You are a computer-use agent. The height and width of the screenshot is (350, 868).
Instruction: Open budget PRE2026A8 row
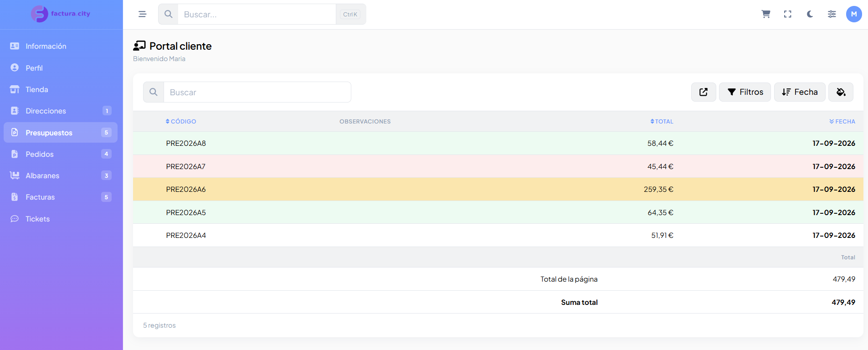498,143
